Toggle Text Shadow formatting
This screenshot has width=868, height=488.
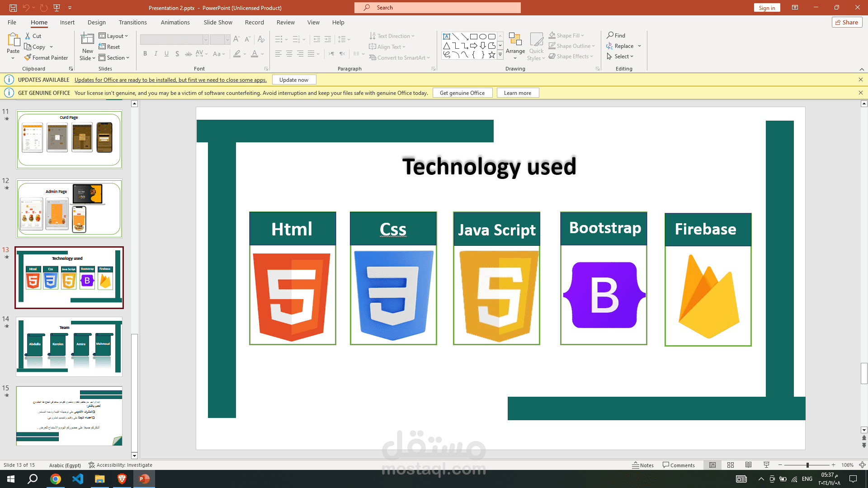tap(177, 54)
